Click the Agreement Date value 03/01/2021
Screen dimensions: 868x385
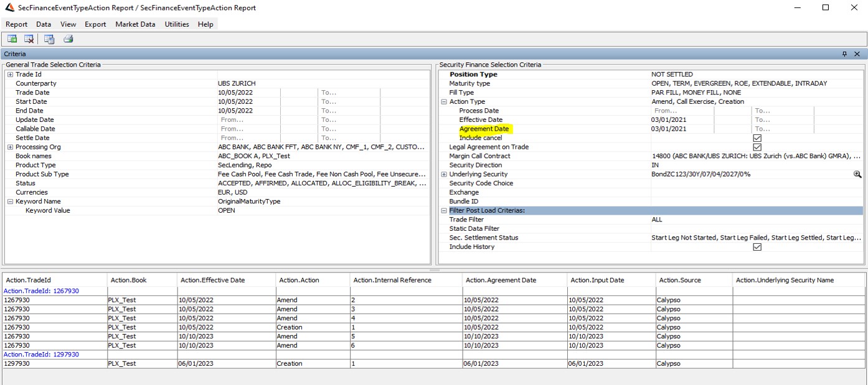pyautogui.click(x=669, y=129)
